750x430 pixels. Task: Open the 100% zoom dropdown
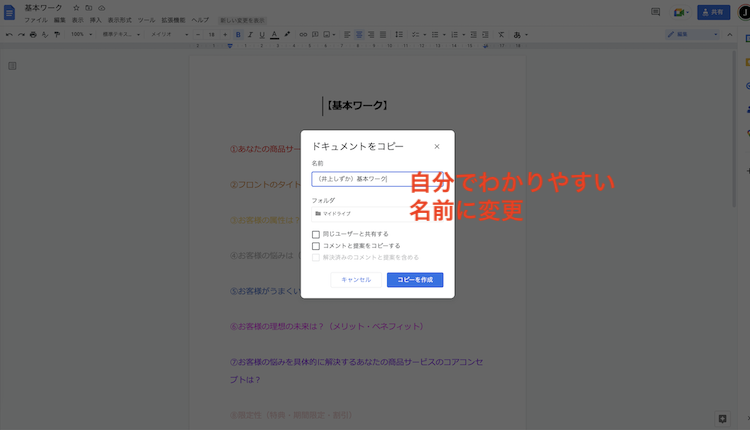(x=80, y=34)
